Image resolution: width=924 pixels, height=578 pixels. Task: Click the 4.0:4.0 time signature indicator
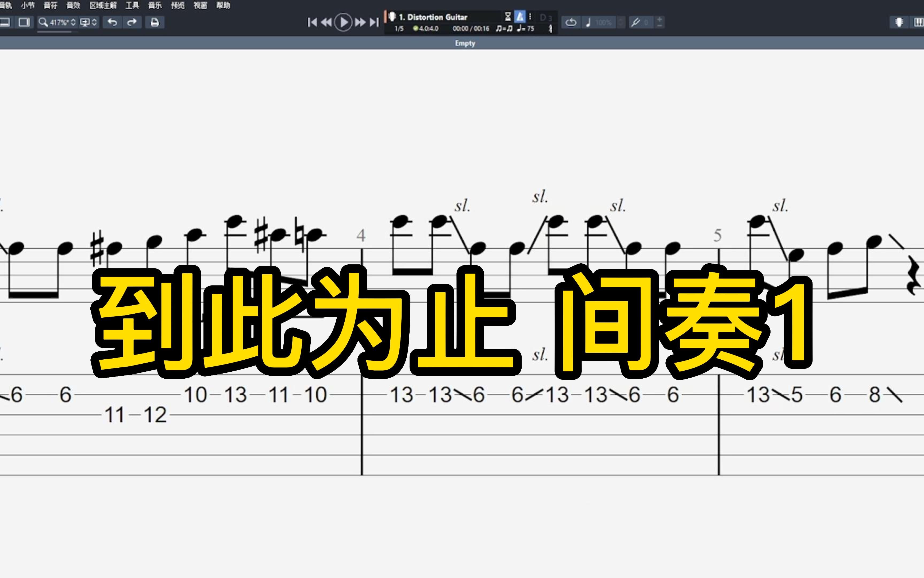click(426, 29)
